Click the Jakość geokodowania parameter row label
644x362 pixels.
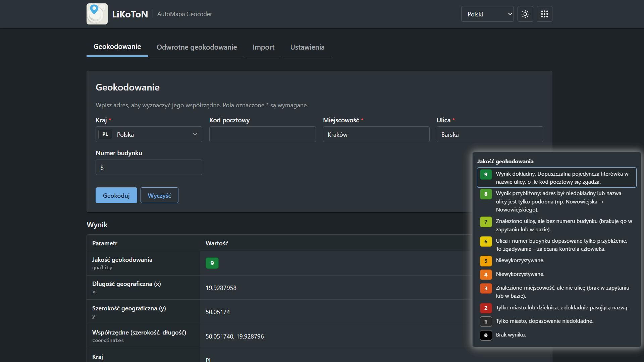[122, 260]
